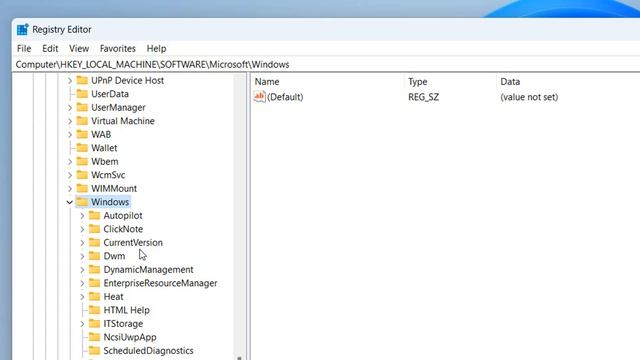Select the Dwm folder icon
The height and width of the screenshot is (360, 640).
(x=94, y=256)
